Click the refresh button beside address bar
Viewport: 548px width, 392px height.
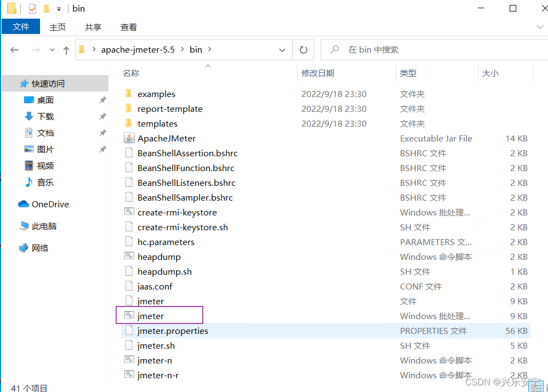click(304, 50)
